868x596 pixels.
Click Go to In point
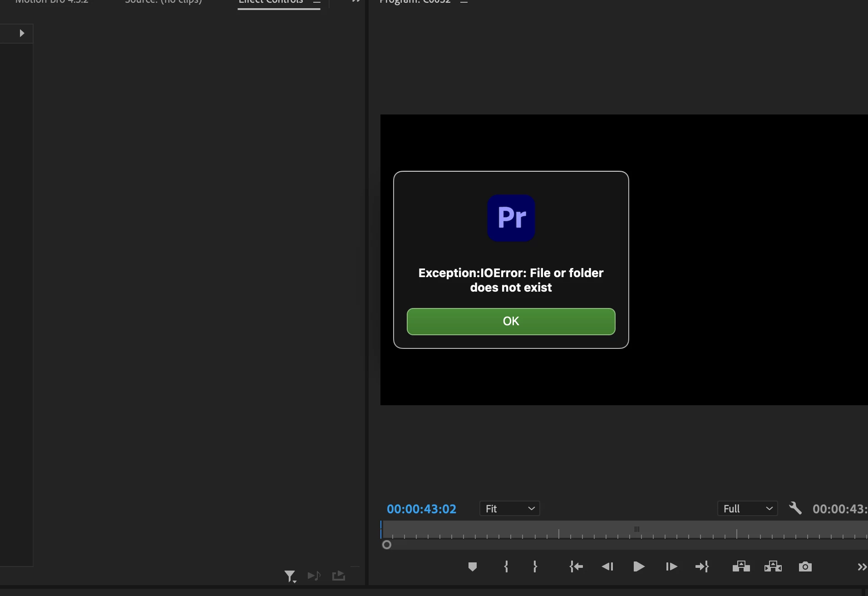pyautogui.click(x=576, y=566)
